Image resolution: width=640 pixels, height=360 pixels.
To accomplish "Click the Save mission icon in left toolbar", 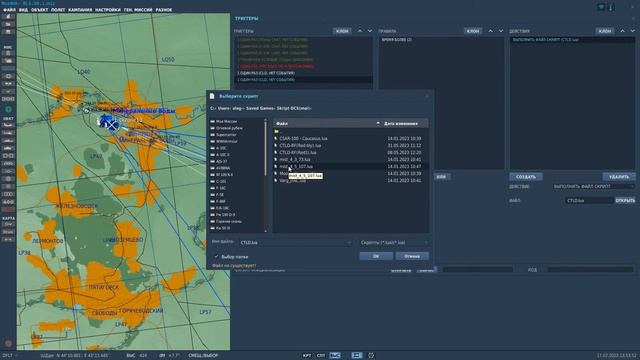I will (8, 31).
